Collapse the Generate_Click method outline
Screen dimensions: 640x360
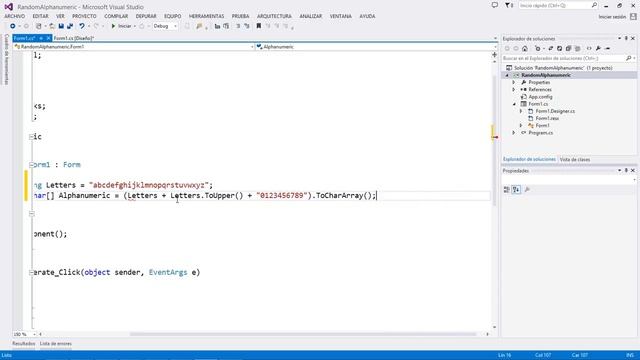point(31,273)
